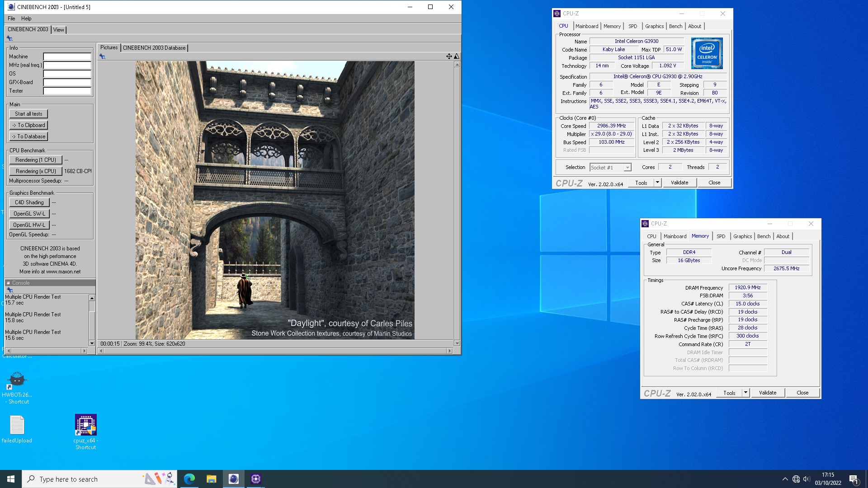This screenshot has width=868, height=488.
Task: Click the console scroll-down arrow
Action: point(92,343)
